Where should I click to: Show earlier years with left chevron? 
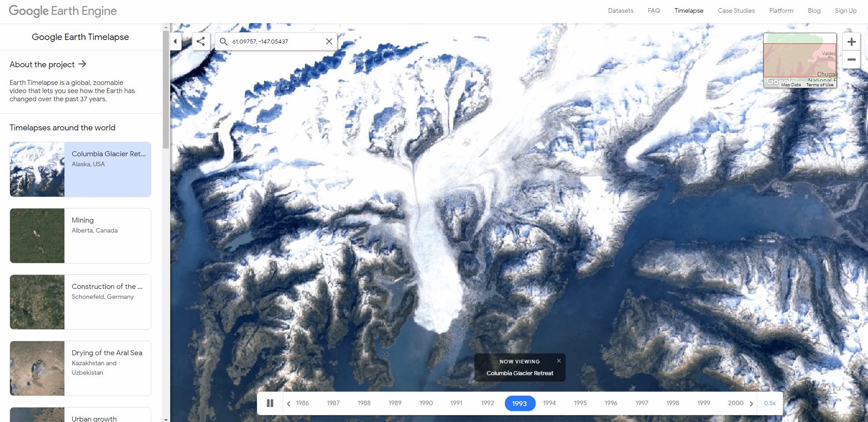pos(289,403)
